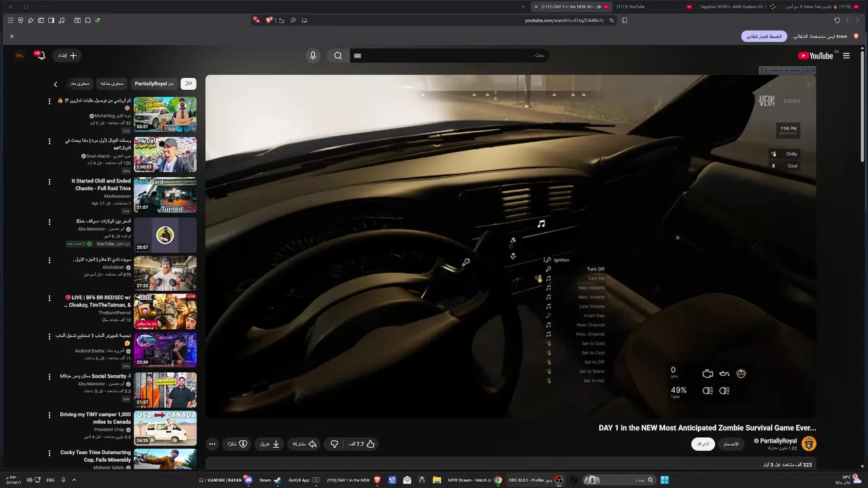Open more actions three-dot menu below video

point(212,444)
